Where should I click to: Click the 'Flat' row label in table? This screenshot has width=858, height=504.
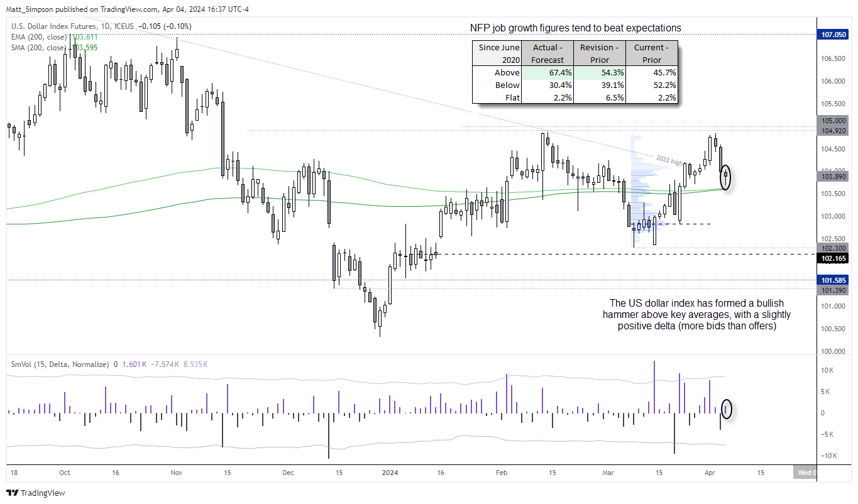point(512,97)
